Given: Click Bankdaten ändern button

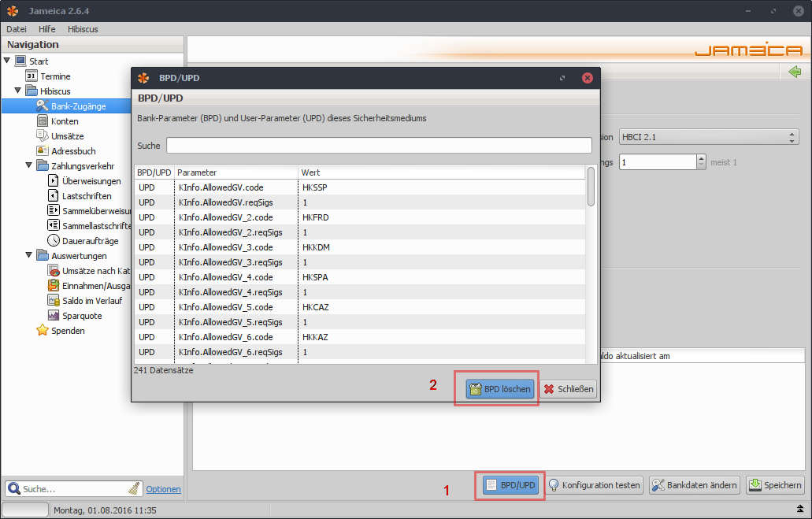Looking at the screenshot, I should (x=695, y=485).
